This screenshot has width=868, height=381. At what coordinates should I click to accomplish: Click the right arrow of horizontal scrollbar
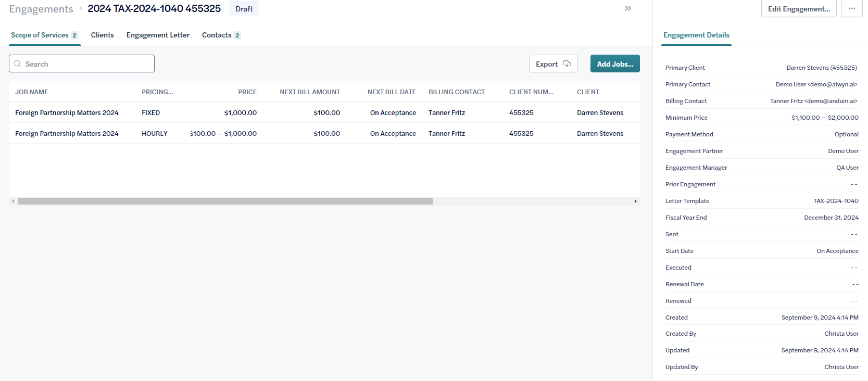(x=635, y=201)
